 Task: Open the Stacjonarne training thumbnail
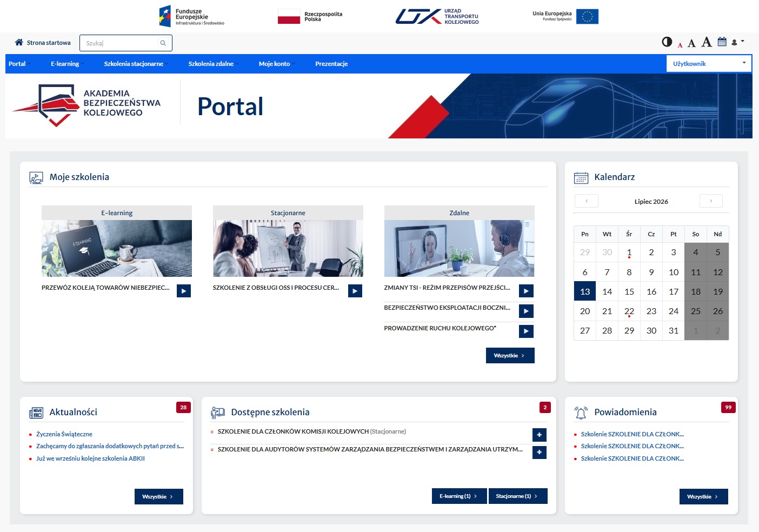[x=288, y=248]
